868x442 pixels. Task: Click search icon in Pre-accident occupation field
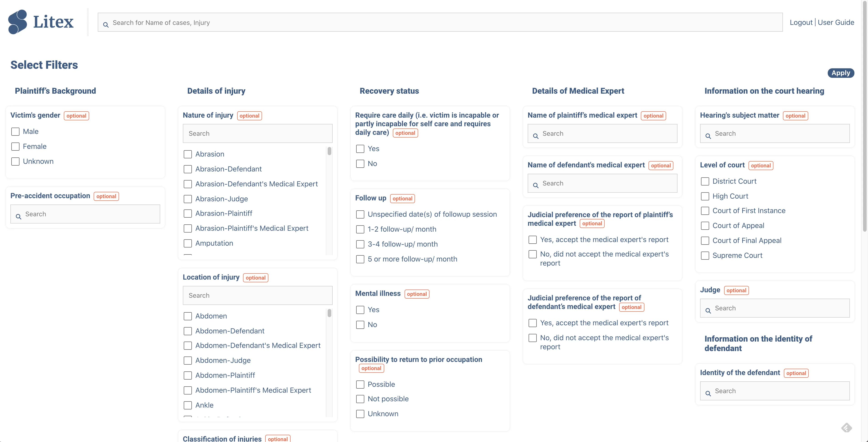point(19,216)
